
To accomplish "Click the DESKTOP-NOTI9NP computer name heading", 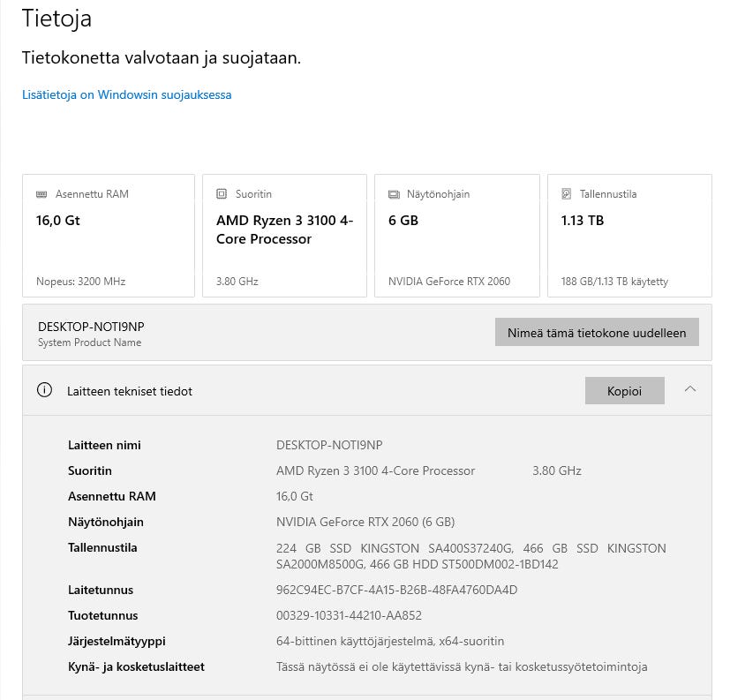I will (91, 327).
